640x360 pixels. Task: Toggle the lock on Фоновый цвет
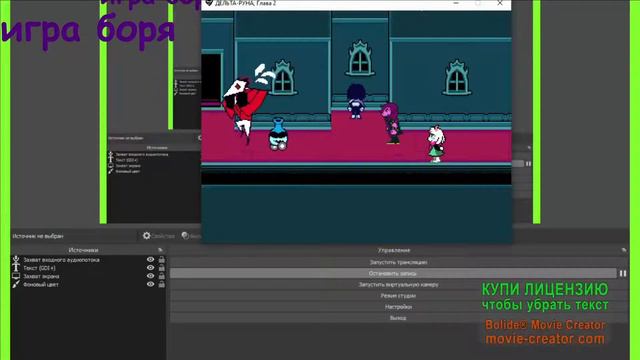pyautogui.click(x=162, y=284)
